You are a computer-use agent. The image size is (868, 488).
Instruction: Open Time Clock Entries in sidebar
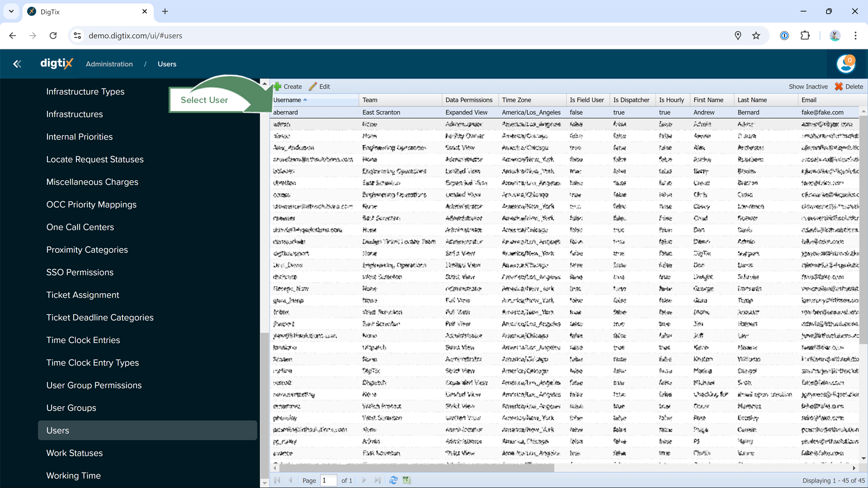pos(83,340)
